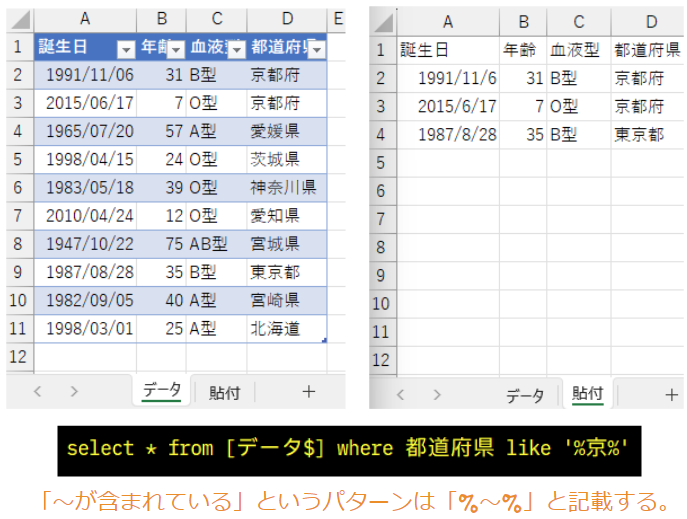Click cell 1998/03/01 in left sheet
The image size is (687, 519).
point(85,328)
